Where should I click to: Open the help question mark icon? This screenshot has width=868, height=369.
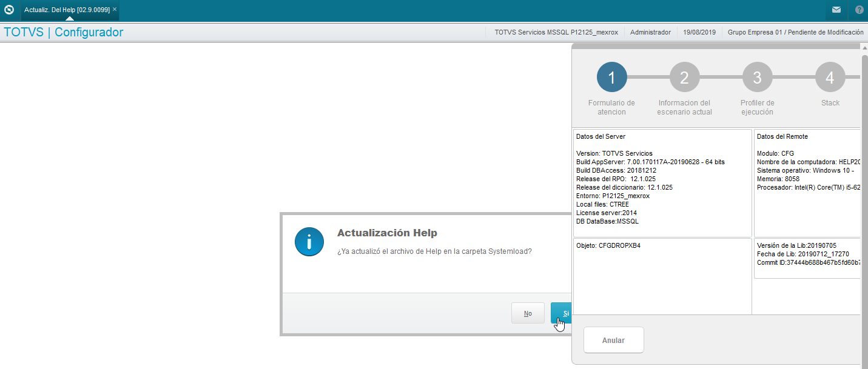point(860,10)
